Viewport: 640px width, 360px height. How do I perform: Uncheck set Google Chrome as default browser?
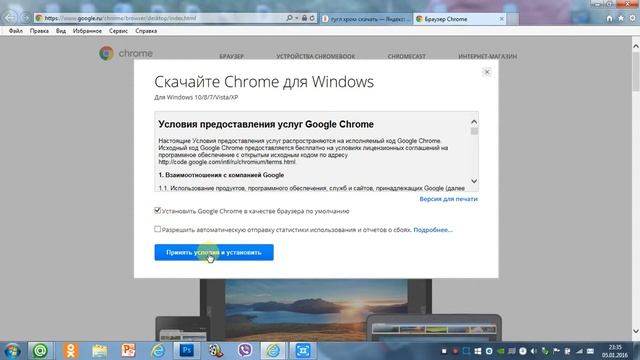[x=157, y=211]
